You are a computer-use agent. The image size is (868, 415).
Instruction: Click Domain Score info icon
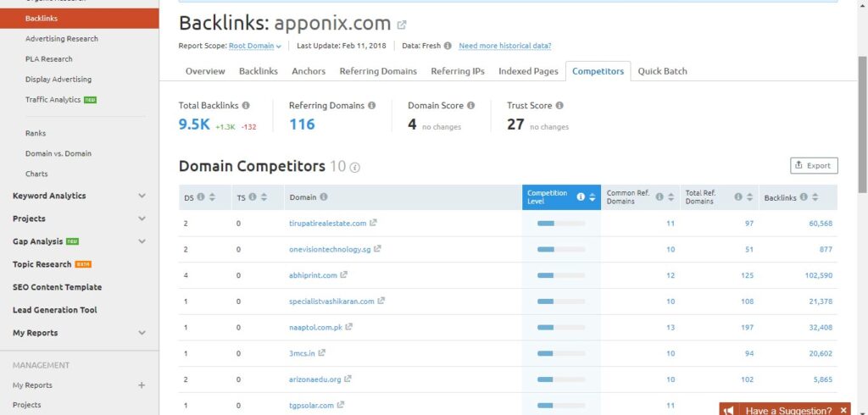pos(470,105)
